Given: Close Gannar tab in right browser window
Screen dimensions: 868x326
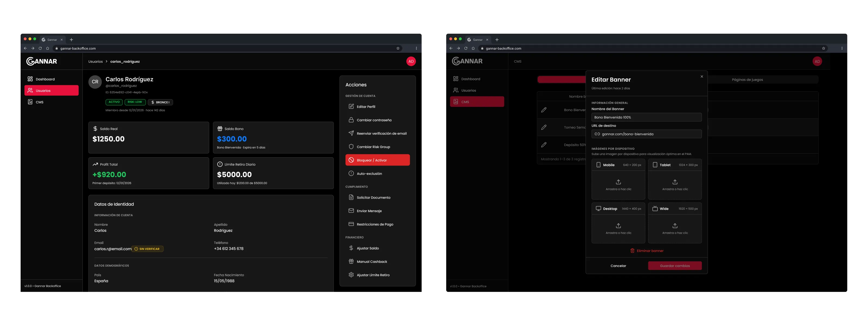Looking at the screenshot, I should pos(487,40).
